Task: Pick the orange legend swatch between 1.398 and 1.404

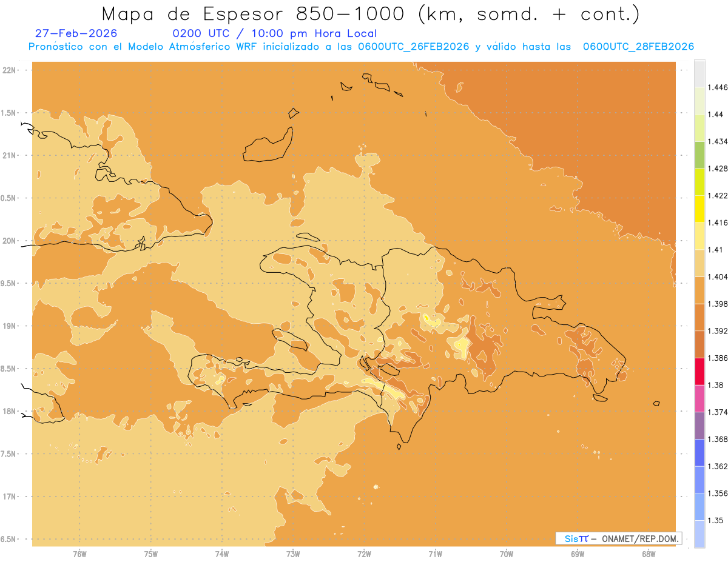Action: tap(699, 290)
